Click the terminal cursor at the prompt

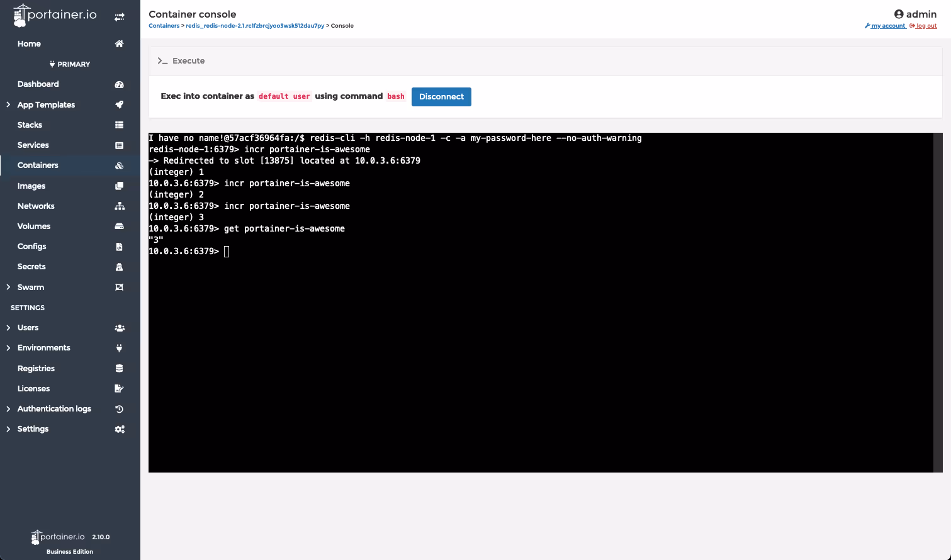coord(227,252)
